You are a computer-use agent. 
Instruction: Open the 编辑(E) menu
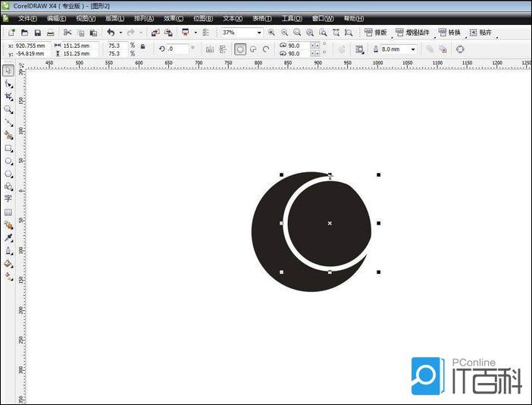56,18
